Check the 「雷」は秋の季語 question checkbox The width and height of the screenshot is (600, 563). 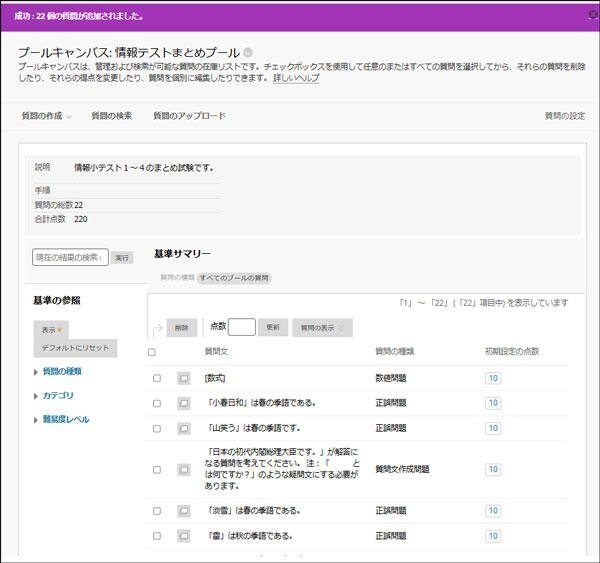coord(157,536)
